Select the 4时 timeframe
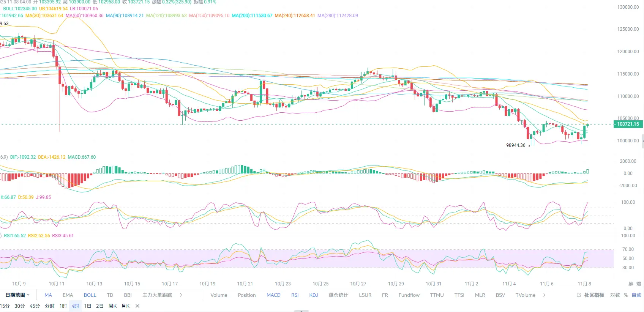The height and width of the screenshot is (312, 644). 76,306
